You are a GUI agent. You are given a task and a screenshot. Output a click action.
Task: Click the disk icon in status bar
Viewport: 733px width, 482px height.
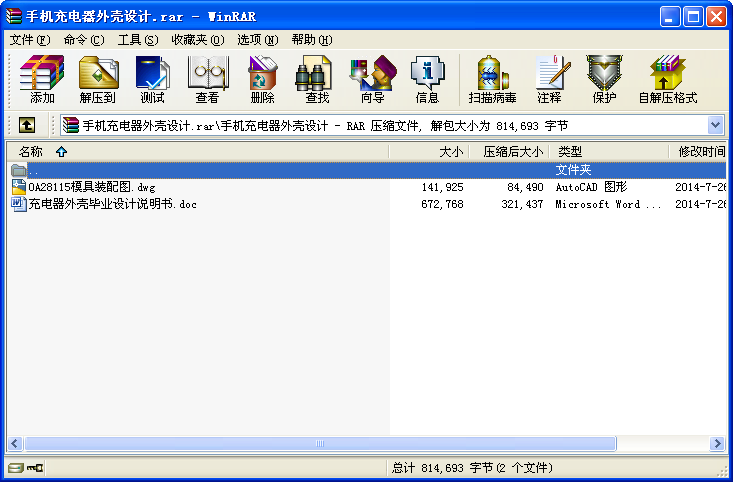point(15,468)
